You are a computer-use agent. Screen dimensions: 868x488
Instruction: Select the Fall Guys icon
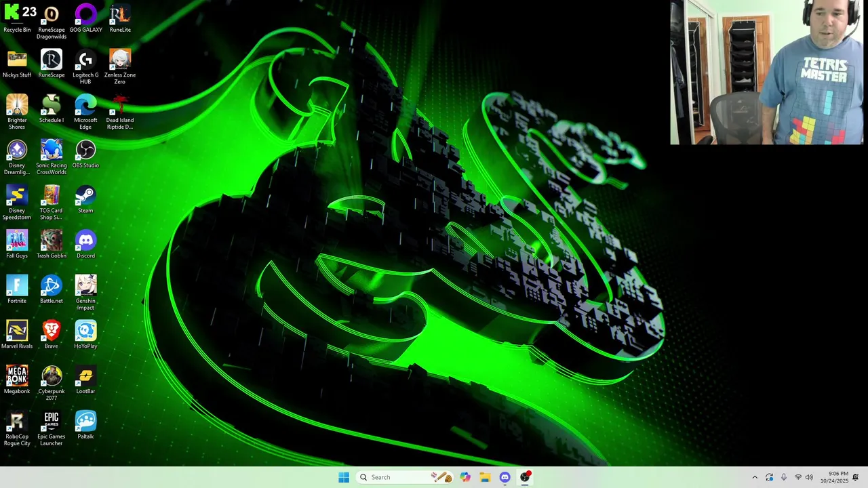coord(17,244)
